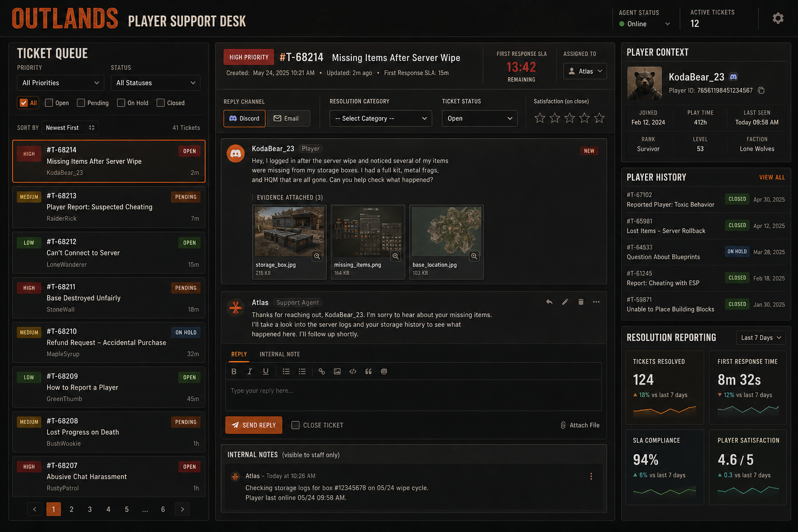Image resolution: width=798 pixels, height=532 pixels.
Task: Select the Email reply channel
Action: [x=289, y=118]
